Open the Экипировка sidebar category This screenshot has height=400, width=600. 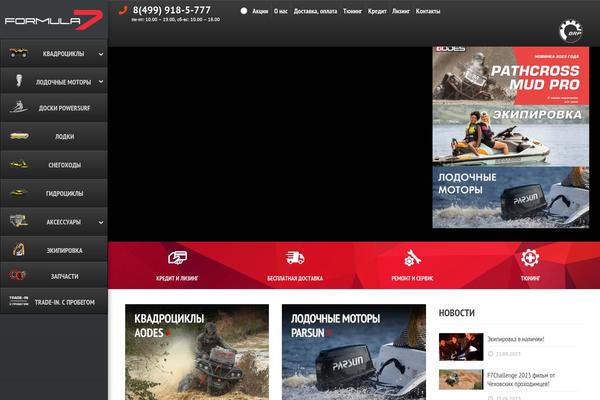pos(54,250)
